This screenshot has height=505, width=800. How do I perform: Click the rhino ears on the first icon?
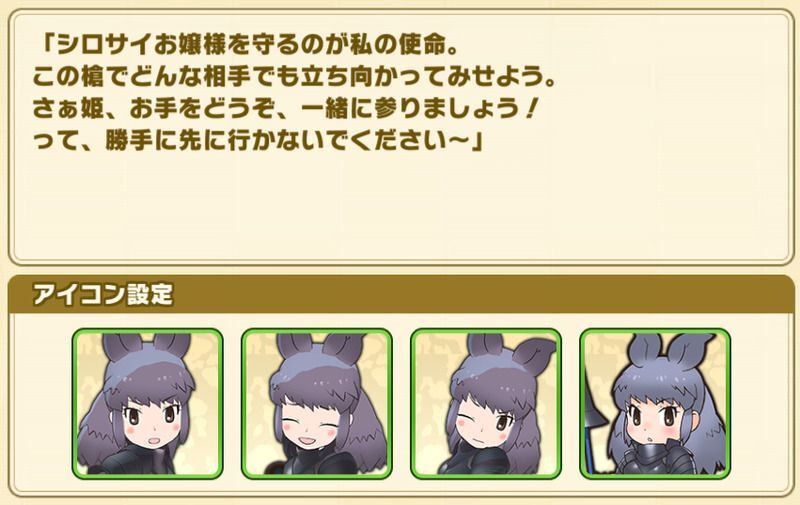[147, 347]
